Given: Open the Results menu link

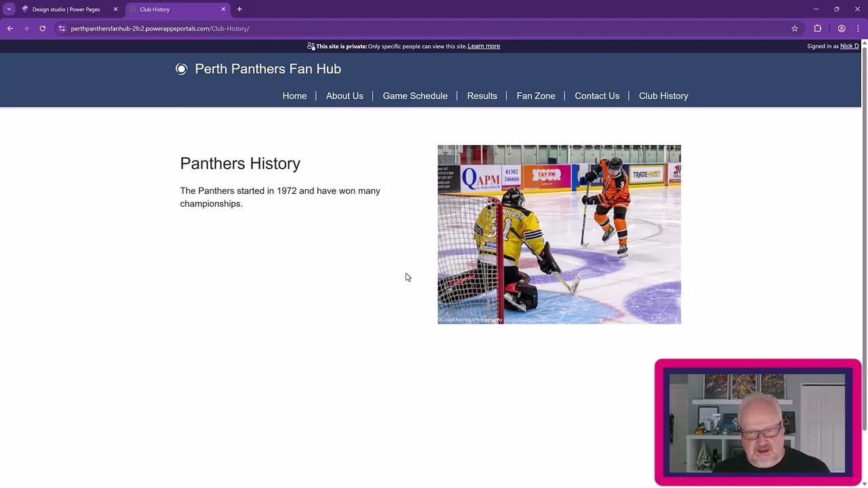Looking at the screenshot, I should (x=482, y=96).
